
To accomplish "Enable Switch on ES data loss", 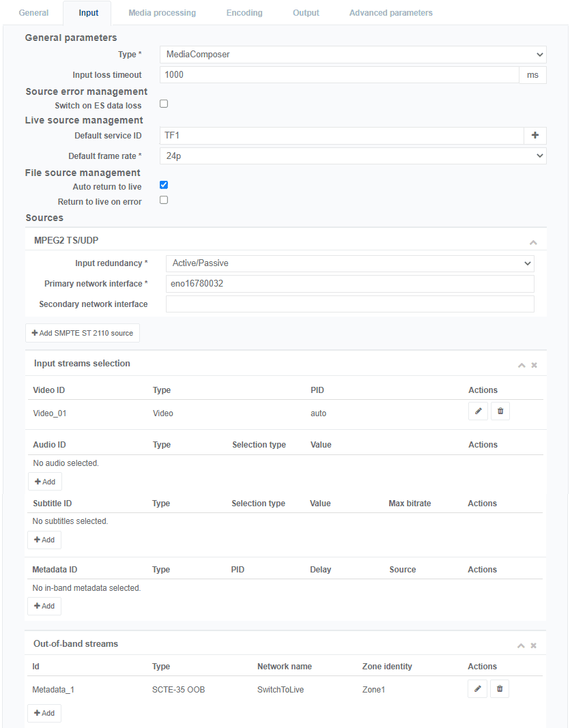I will click(x=162, y=103).
